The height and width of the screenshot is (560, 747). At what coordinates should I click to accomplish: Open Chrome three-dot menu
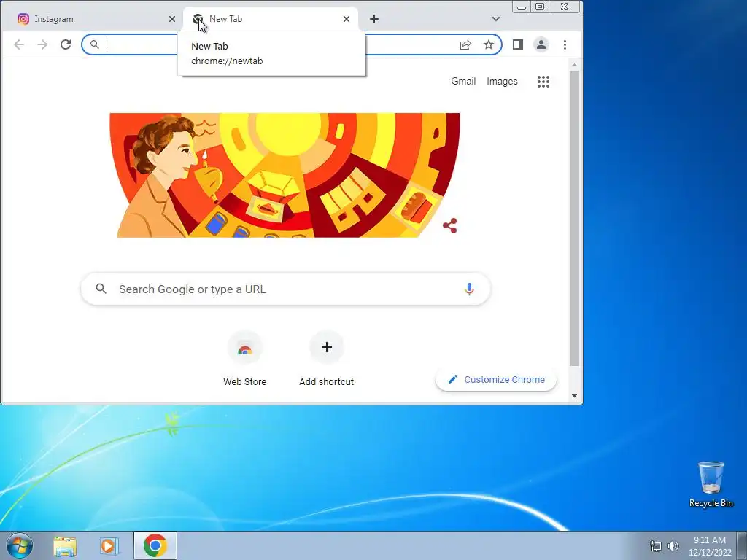coord(565,44)
